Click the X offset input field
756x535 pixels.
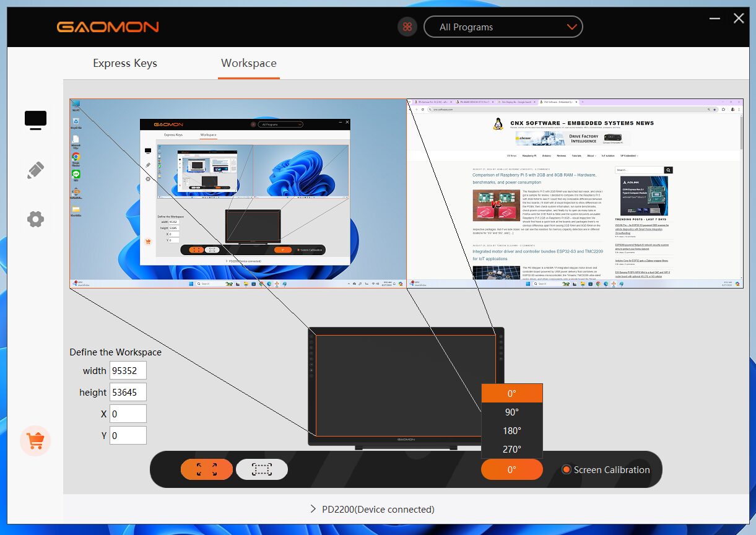128,414
